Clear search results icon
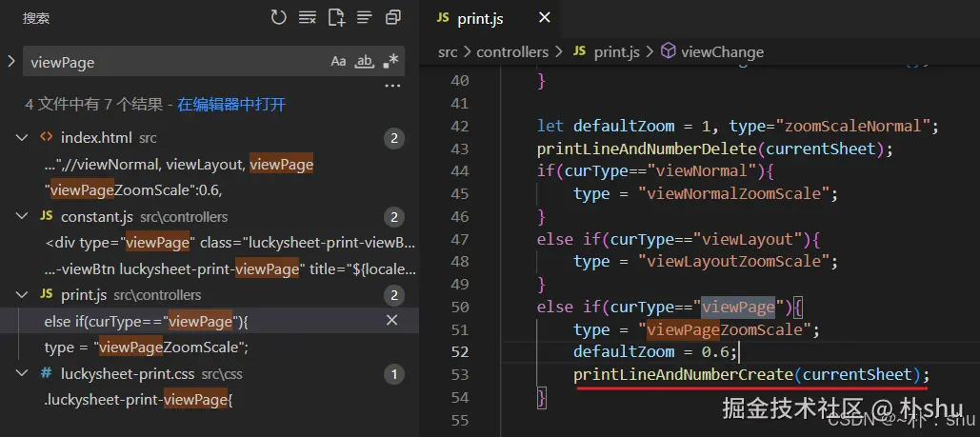Image resolution: width=980 pixels, height=437 pixels. [x=307, y=17]
